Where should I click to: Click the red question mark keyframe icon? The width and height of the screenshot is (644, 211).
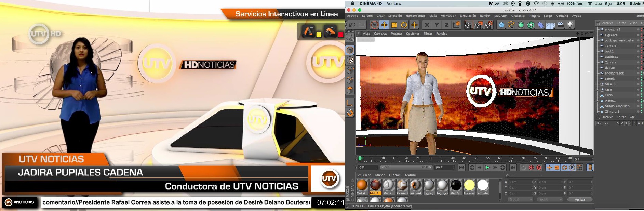539,167
